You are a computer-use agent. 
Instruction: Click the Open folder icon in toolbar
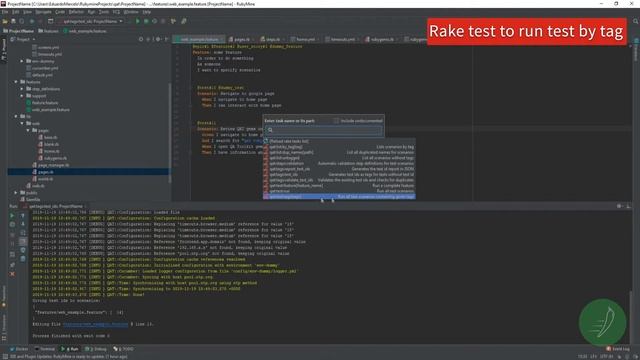(x=5, y=21)
